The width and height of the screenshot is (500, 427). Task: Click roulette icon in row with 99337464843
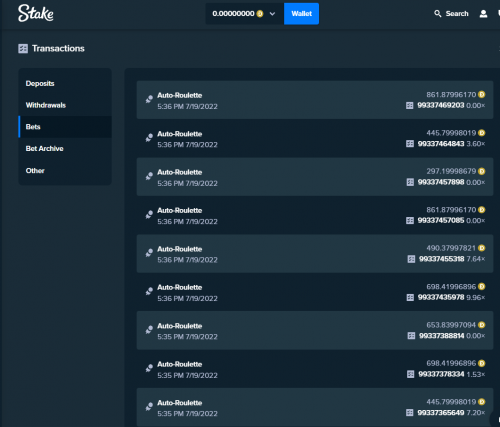tap(149, 137)
